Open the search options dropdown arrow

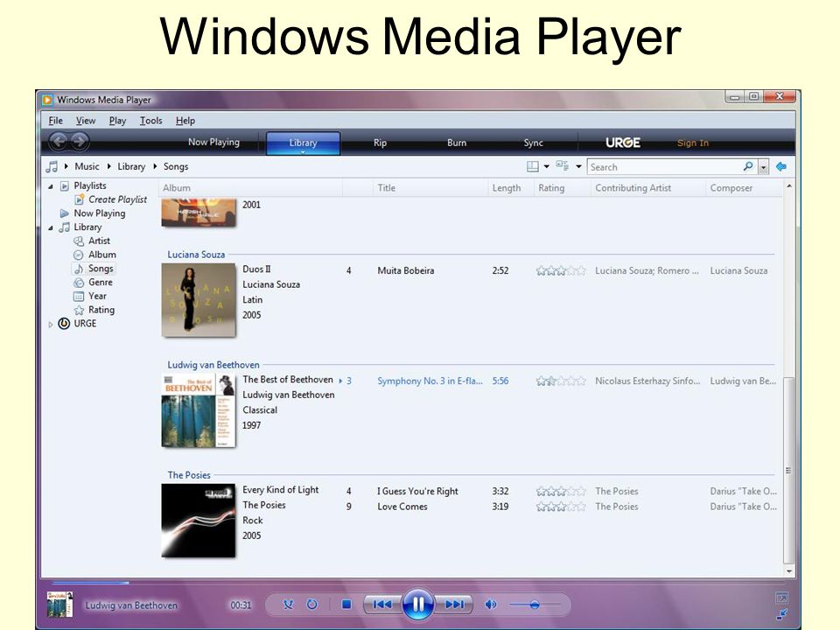tap(763, 167)
